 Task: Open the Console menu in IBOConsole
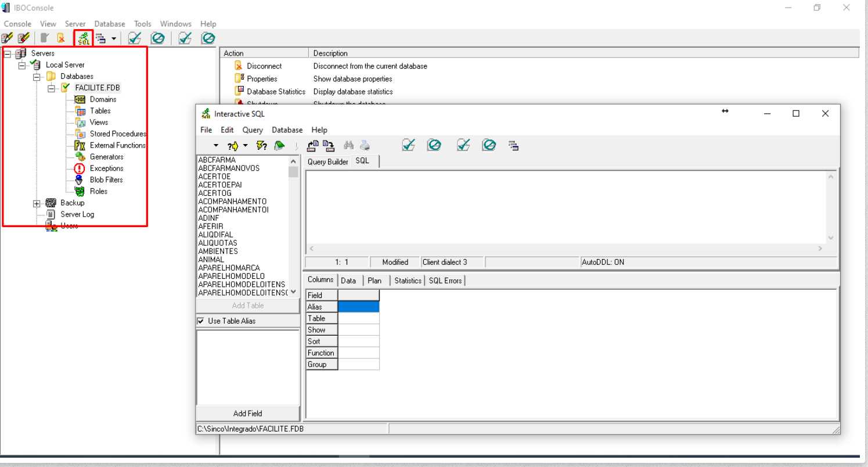tap(17, 24)
